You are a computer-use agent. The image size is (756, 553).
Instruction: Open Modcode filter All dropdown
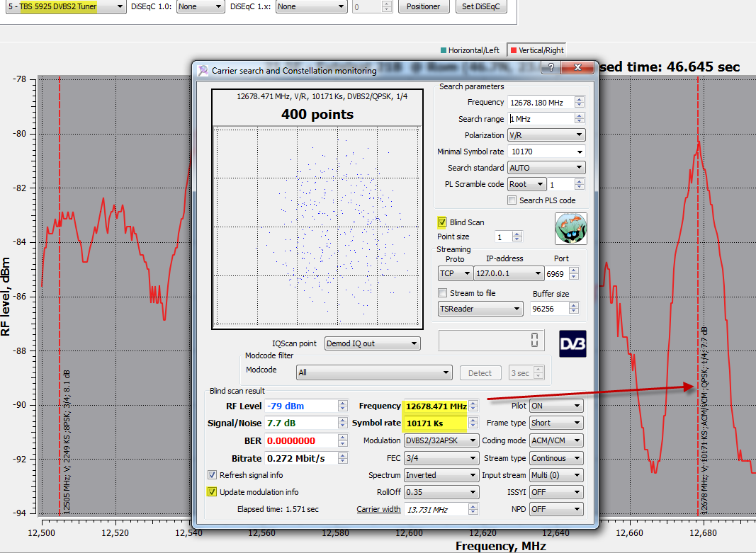click(x=374, y=372)
